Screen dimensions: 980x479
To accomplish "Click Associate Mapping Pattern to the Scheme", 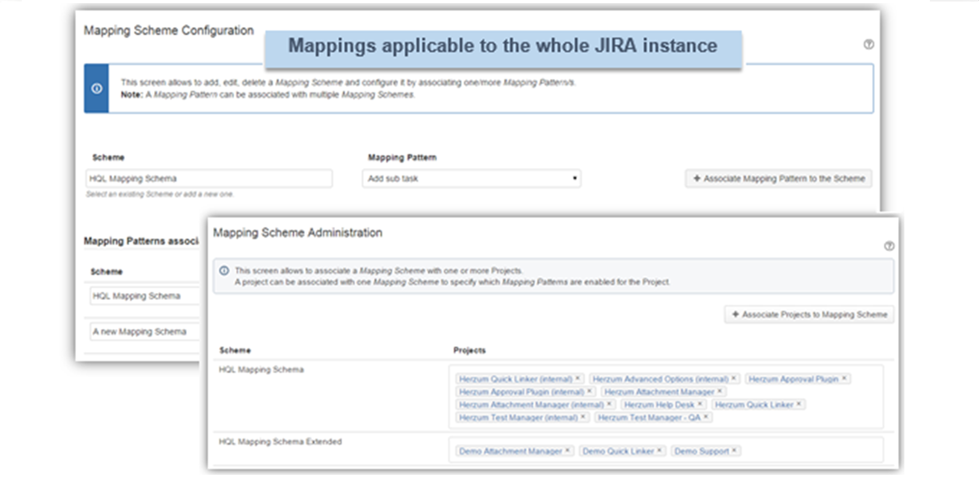I will pyautogui.click(x=779, y=178).
